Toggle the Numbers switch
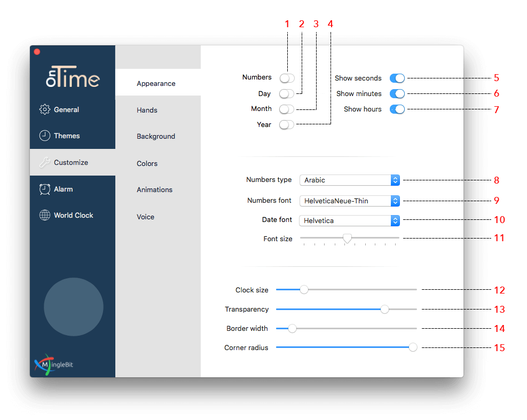Viewport: 527px width, 420px height. [287, 78]
